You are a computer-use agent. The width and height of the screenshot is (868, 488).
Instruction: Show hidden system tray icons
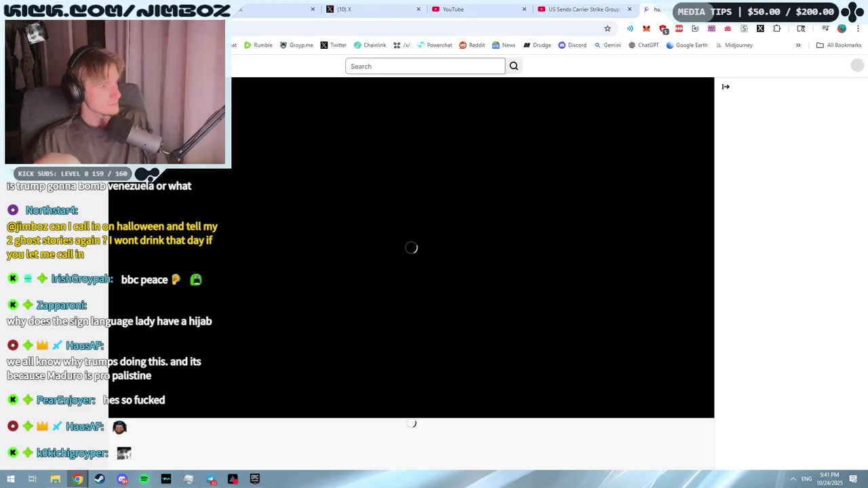tap(793, 479)
